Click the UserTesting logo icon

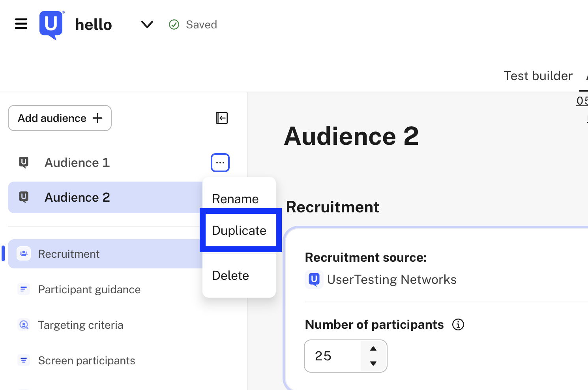point(52,25)
